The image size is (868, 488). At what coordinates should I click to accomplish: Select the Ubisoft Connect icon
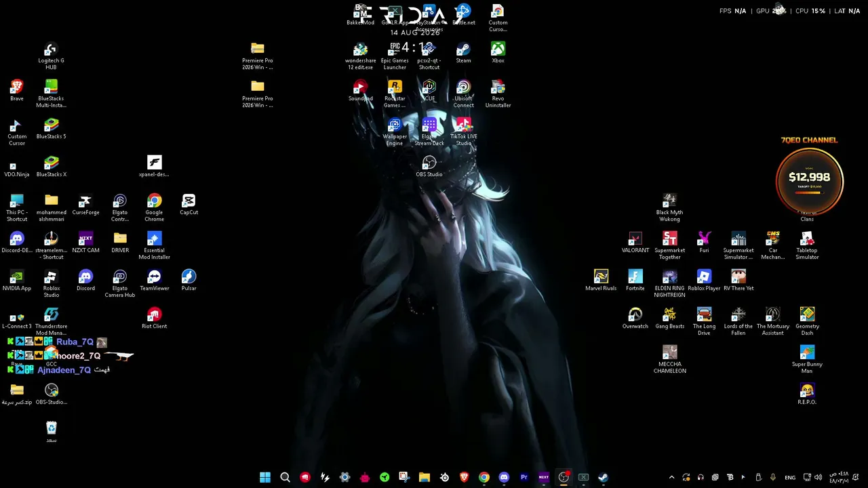coord(464,94)
